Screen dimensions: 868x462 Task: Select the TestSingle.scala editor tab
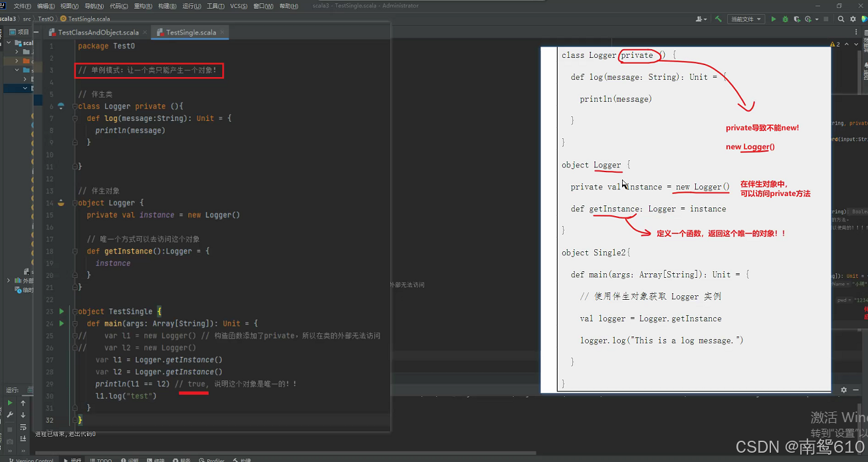[x=191, y=32]
